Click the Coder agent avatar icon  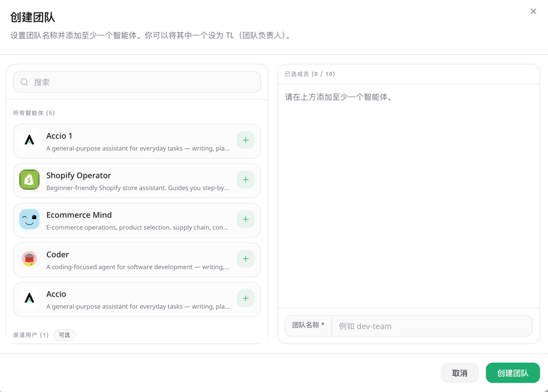29,259
